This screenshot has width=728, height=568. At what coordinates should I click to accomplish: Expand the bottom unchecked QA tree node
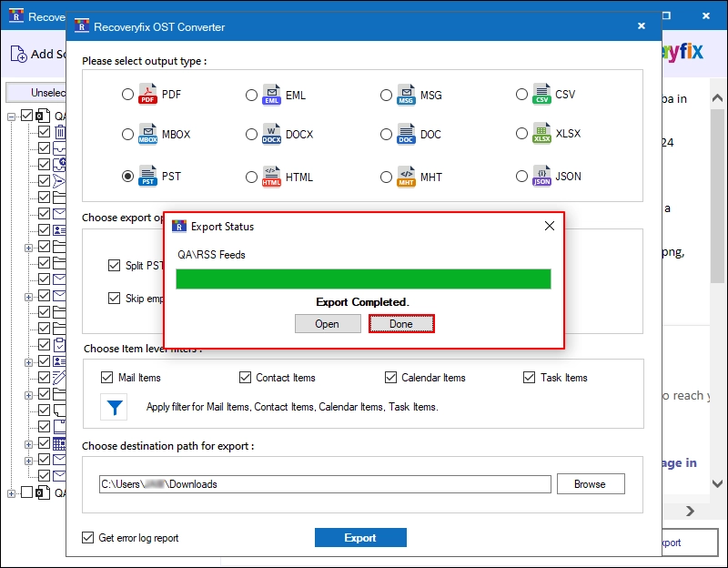[11, 493]
